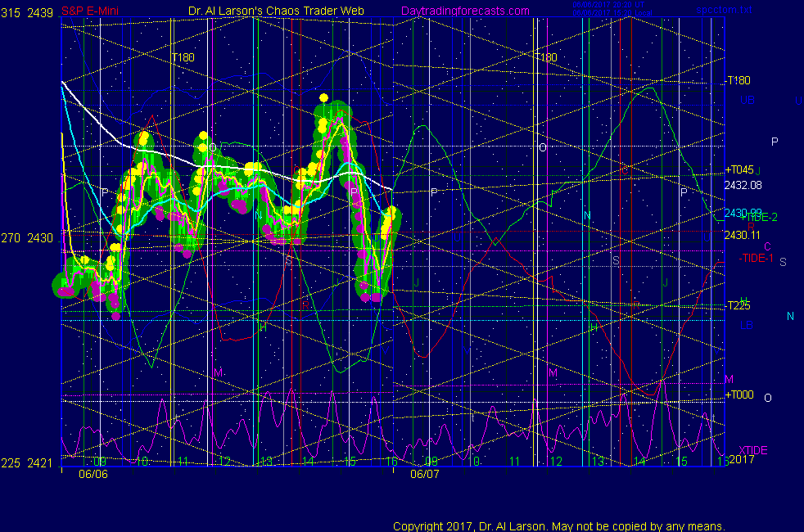This screenshot has width=804, height=532.
Task: Select the "Dr. Al Larson's Chaos Trader Web" title
Action: click(x=276, y=11)
